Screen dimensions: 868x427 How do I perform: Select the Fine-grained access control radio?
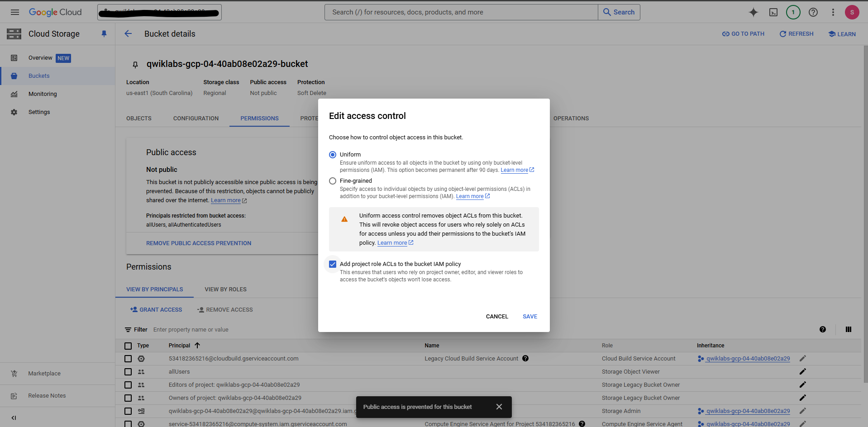click(333, 181)
